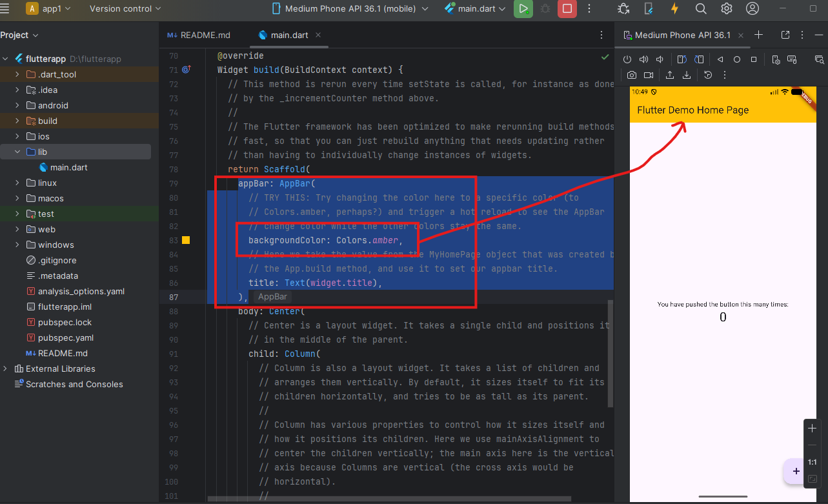Click the amber color swatch in gutter

(186, 240)
